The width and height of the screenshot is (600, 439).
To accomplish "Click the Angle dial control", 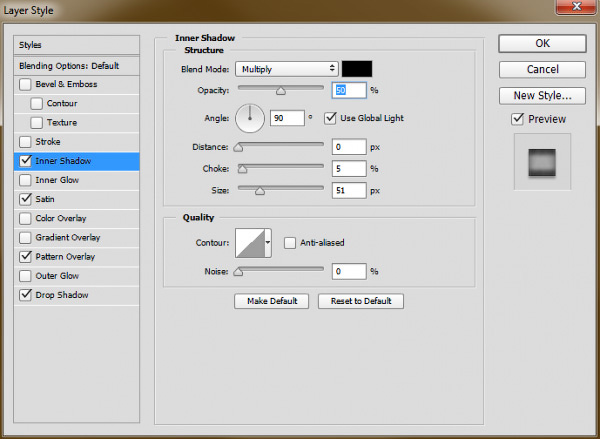I will point(250,118).
